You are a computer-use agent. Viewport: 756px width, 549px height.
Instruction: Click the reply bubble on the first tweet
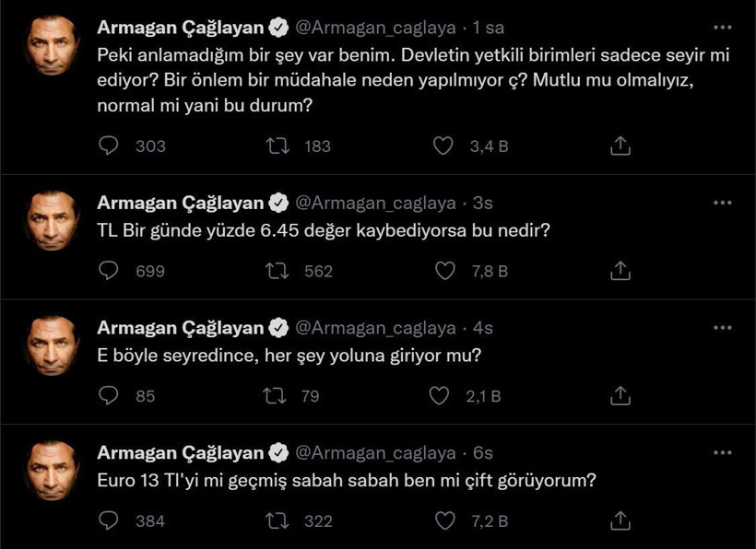(x=108, y=146)
